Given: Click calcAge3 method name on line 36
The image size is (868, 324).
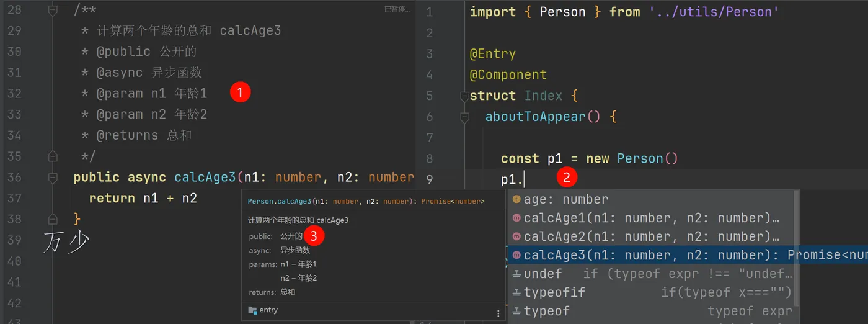Looking at the screenshot, I should (205, 178).
